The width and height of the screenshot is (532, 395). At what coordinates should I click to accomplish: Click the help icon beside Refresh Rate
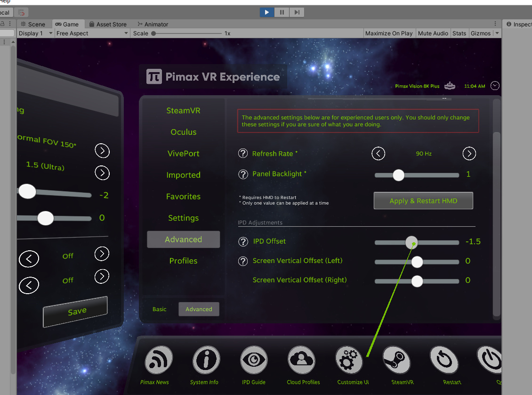click(243, 154)
